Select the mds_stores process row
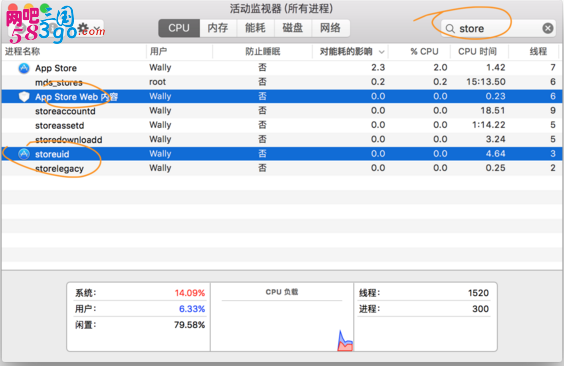The width and height of the screenshot is (564, 366). [x=281, y=82]
